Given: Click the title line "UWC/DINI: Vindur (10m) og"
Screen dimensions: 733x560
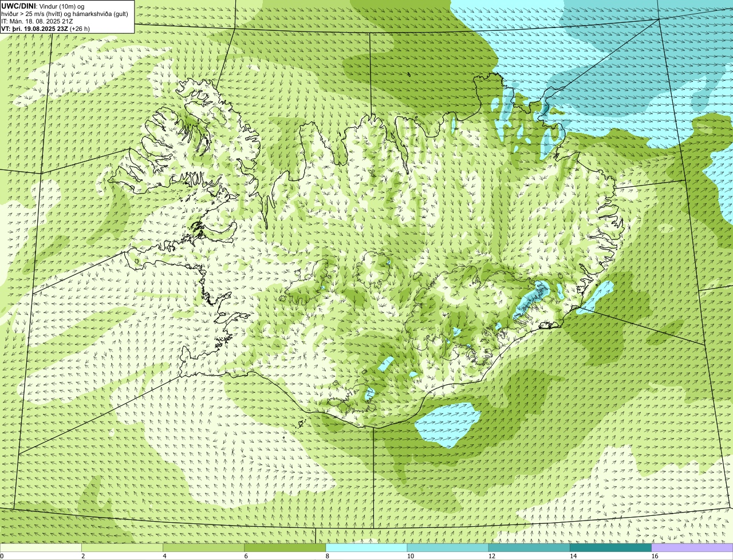Looking at the screenshot, I should click(x=43, y=6).
